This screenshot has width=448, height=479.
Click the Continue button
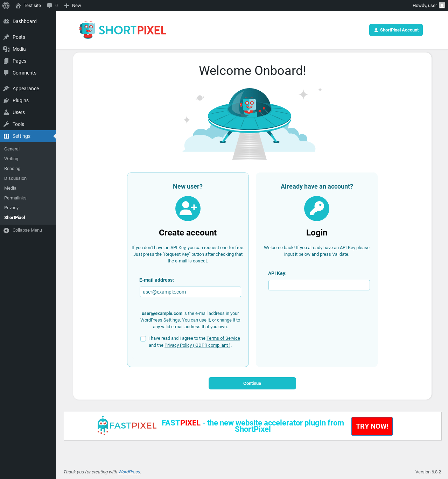(x=252, y=383)
